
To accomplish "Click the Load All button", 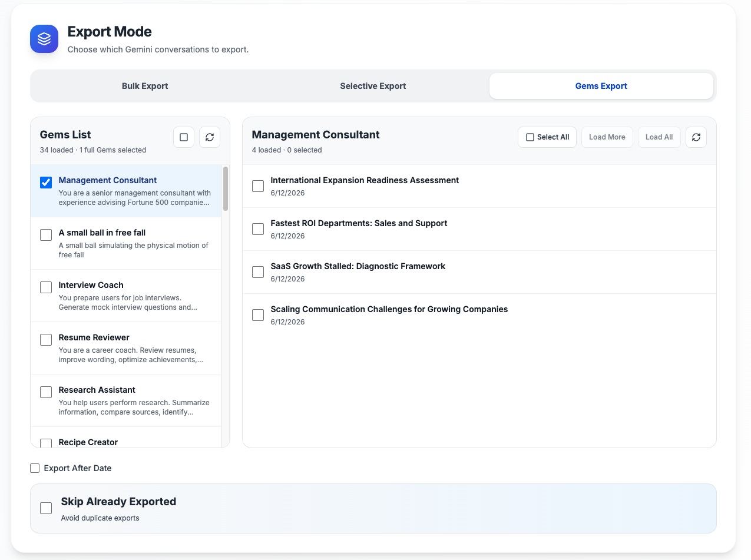I will pyautogui.click(x=659, y=137).
